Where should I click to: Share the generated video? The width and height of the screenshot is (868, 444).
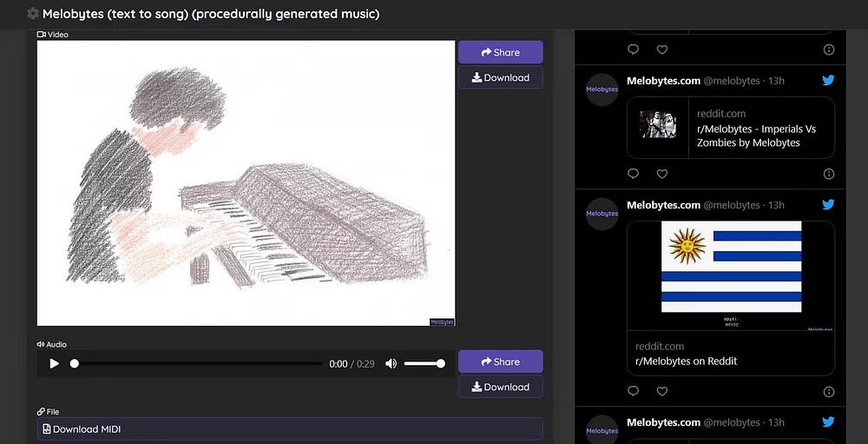[x=501, y=52]
